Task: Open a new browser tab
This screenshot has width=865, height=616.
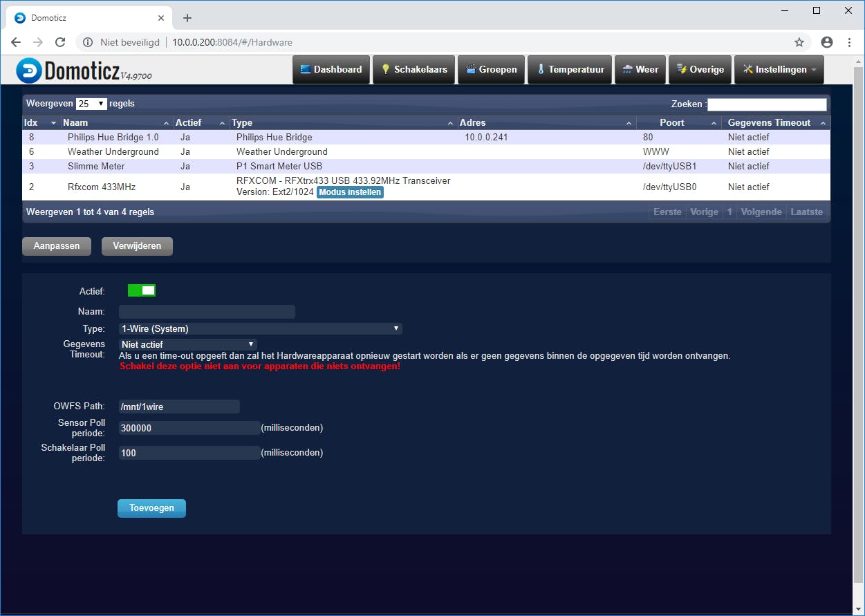Action: 187,18
